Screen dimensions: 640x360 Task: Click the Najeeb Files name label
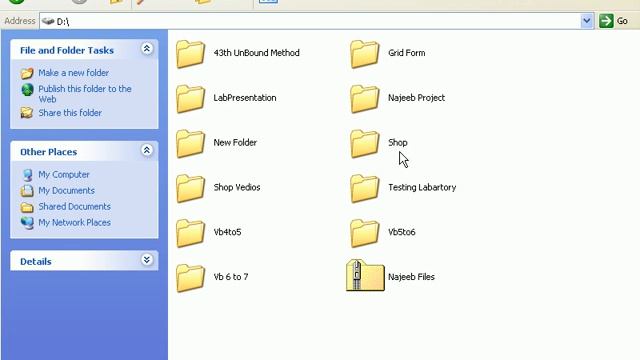411,277
